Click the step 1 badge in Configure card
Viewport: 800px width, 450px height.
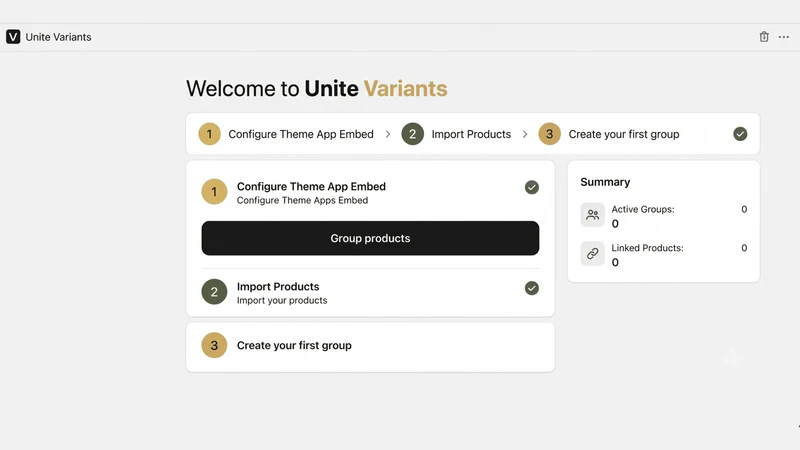[214, 192]
